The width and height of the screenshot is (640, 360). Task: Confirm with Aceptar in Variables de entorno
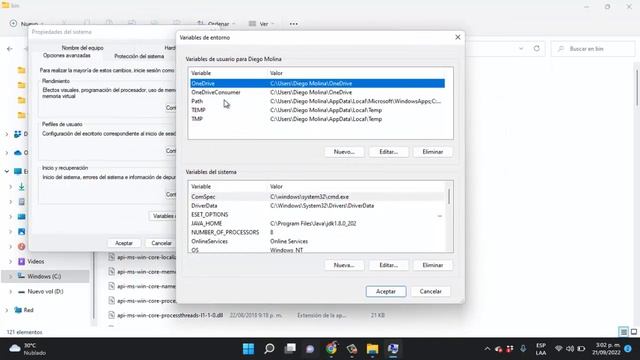(386, 291)
